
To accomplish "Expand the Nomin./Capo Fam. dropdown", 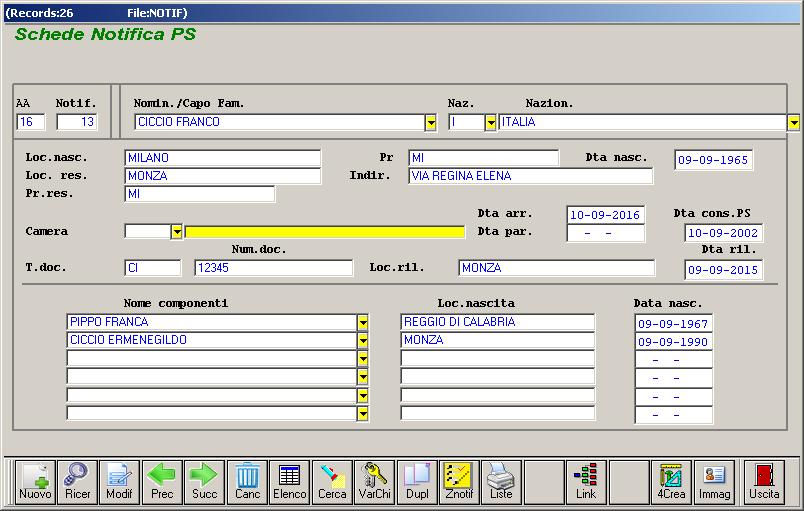I will coord(431,122).
